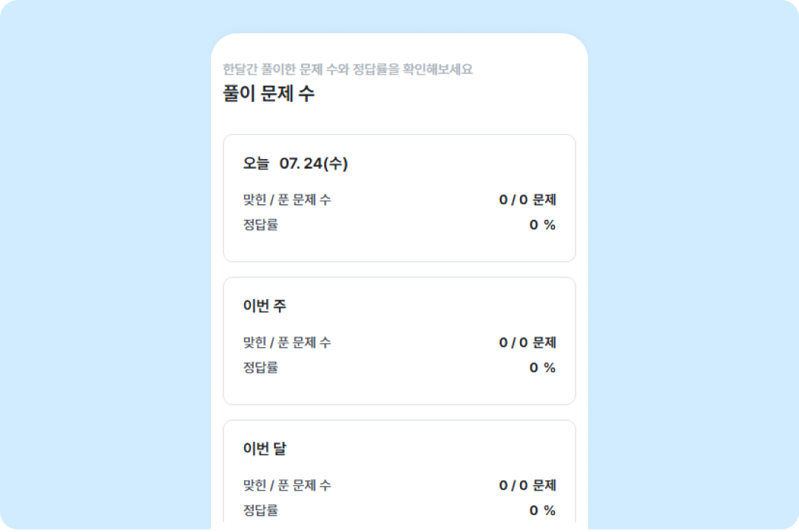This screenshot has width=799, height=532.
Task: Click '맞힌 / 푼 문제 수' in the 이번 주 card
Action: pos(287,343)
